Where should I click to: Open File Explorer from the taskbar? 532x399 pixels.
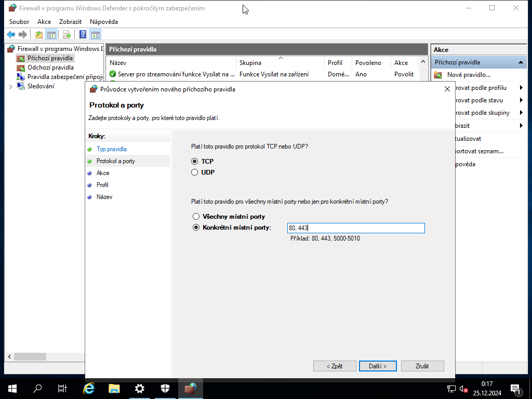click(x=114, y=389)
